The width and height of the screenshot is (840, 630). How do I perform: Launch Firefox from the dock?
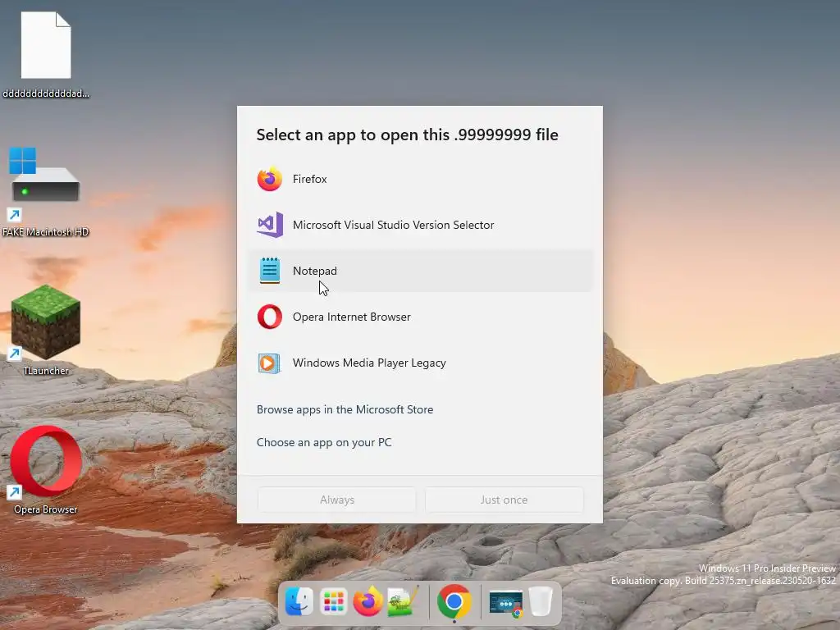coord(367,602)
